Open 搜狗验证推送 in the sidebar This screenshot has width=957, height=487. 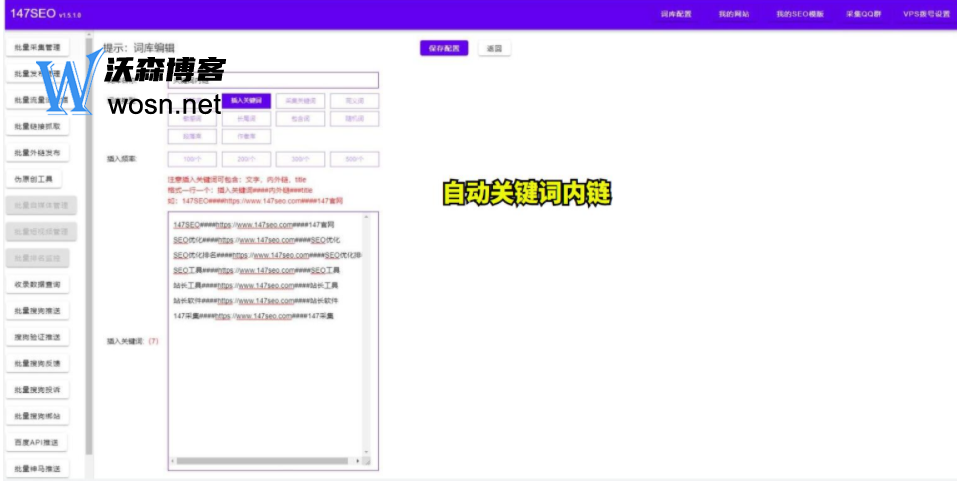(37, 337)
